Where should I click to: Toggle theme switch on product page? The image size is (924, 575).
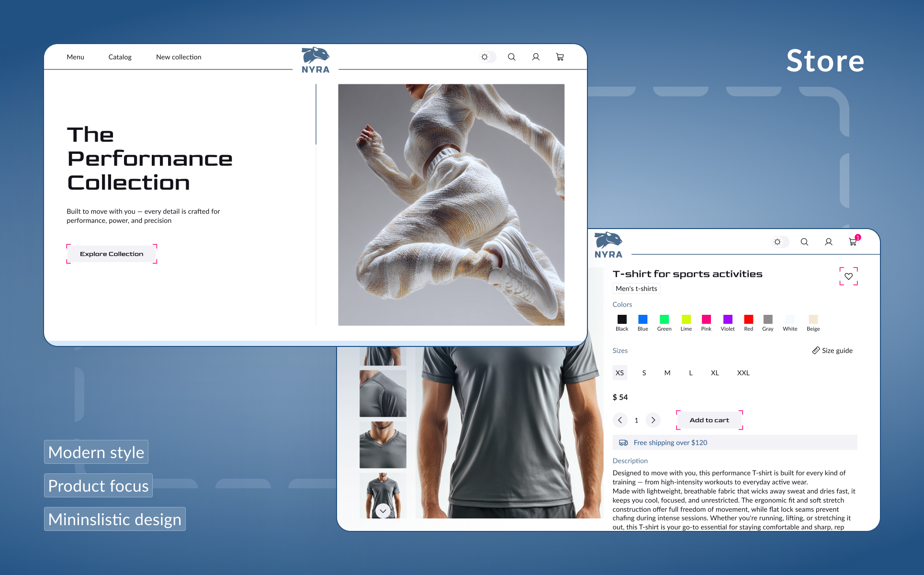coord(780,242)
